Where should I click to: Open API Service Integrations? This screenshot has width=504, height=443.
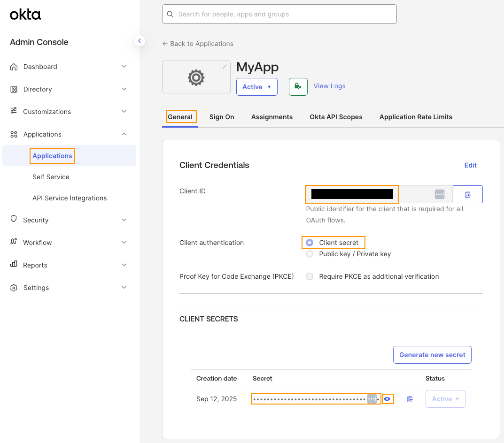pos(70,198)
